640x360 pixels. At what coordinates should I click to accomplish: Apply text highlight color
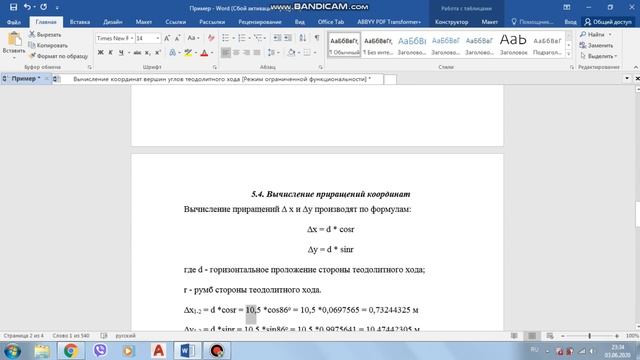click(188, 53)
